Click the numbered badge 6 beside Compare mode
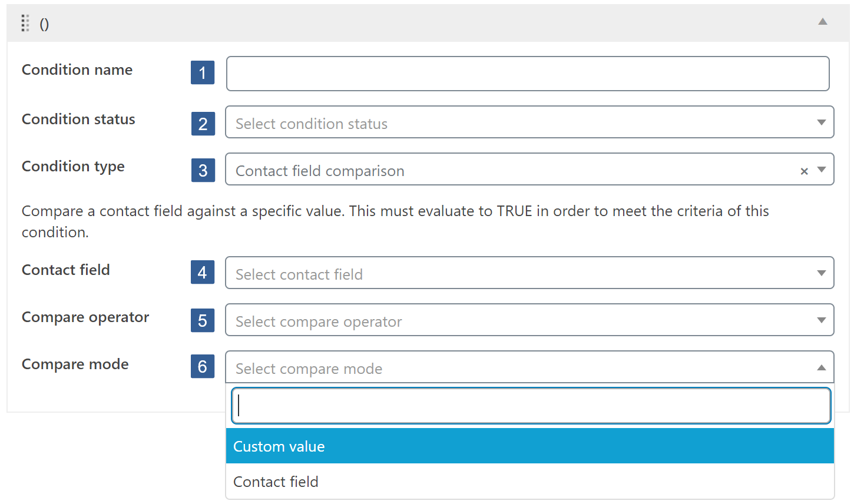 point(202,366)
